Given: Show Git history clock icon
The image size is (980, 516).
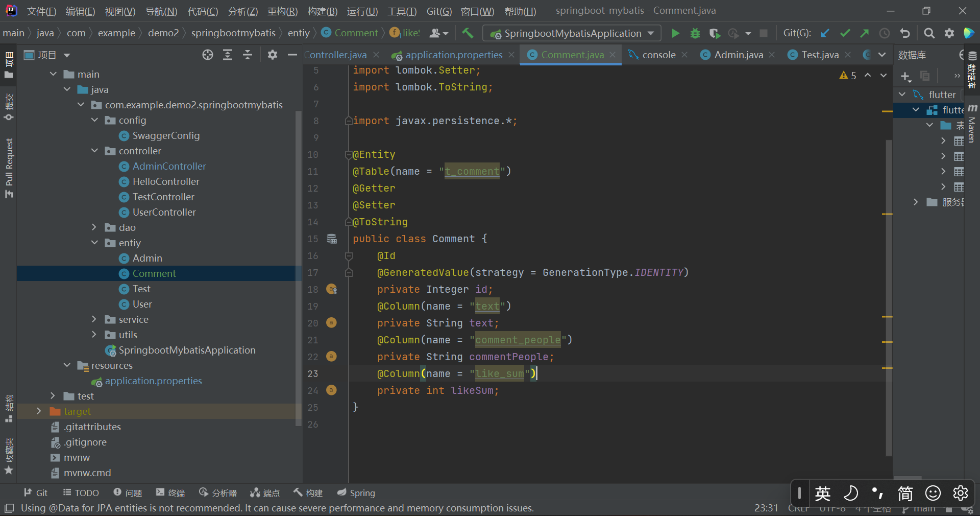Looking at the screenshot, I should (x=885, y=33).
